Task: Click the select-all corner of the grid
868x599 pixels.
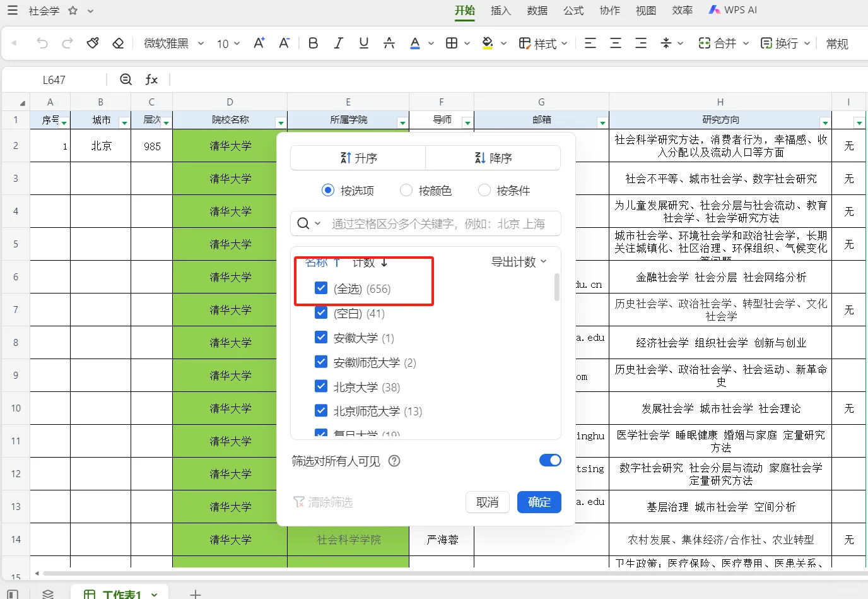Action: pyautogui.click(x=16, y=102)
